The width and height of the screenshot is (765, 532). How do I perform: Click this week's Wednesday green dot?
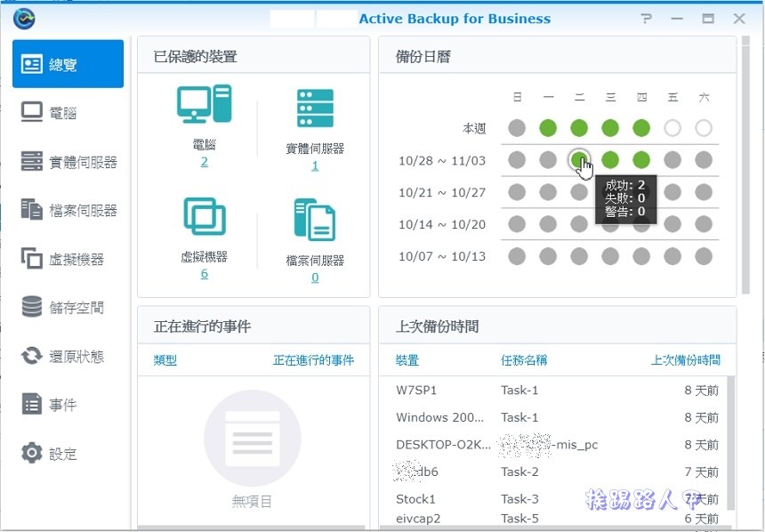610,128
